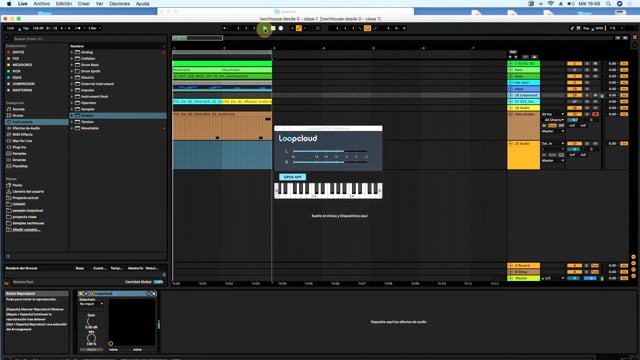The height and width of the screenshot is (360, 640).
Task: Toggle the Key map mode switch
Action: (586, 28)
